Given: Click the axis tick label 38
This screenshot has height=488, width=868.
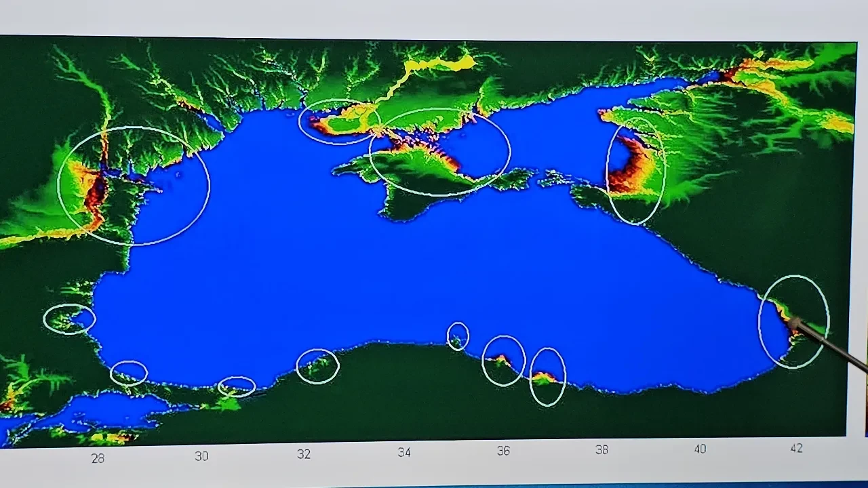Looking at the screenshot, I should click(x=601, y=449).
